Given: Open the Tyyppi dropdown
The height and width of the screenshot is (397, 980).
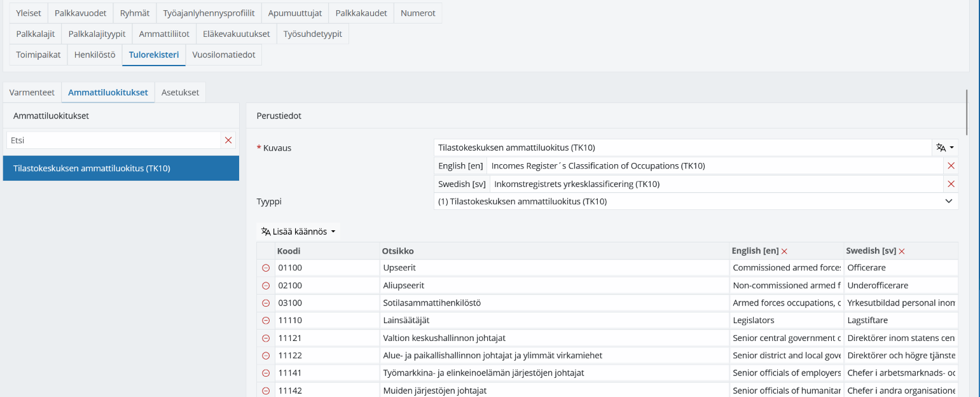Looking at the screenshot, I should (x=696, y=201).
